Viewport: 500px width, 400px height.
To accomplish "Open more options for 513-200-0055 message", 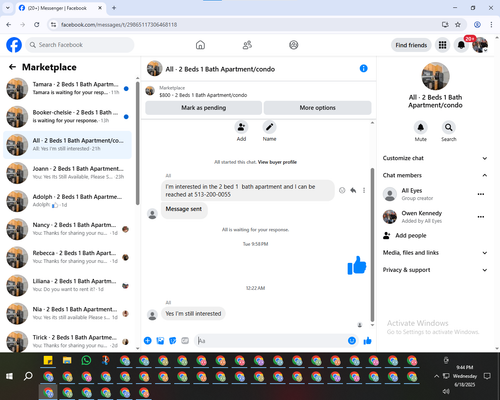I will 364,190.
